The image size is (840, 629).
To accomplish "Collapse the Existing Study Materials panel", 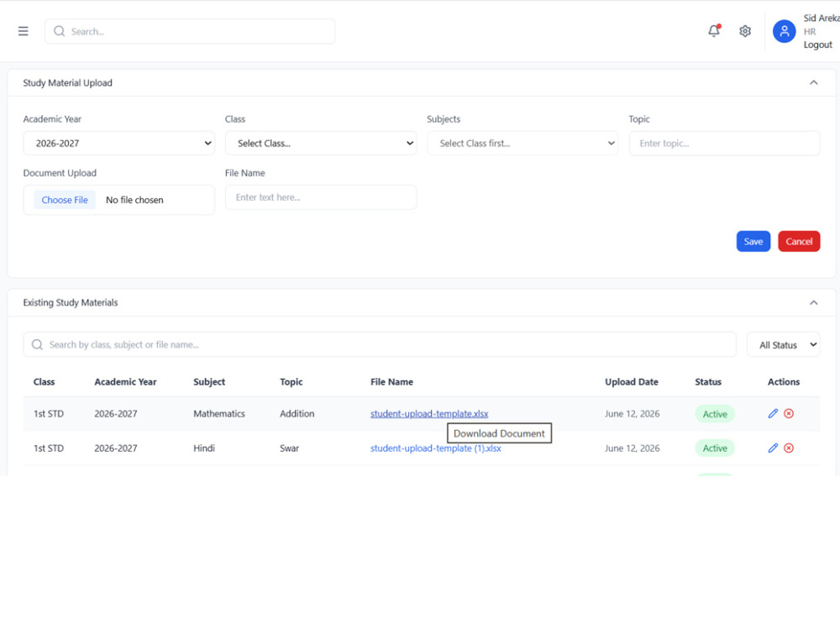I will click(x=813, y=302).
